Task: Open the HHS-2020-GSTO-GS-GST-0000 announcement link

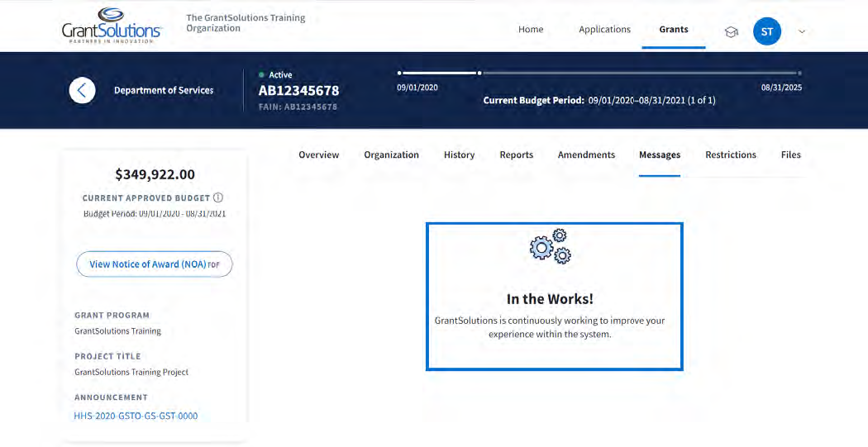Action: coord(136,416)
